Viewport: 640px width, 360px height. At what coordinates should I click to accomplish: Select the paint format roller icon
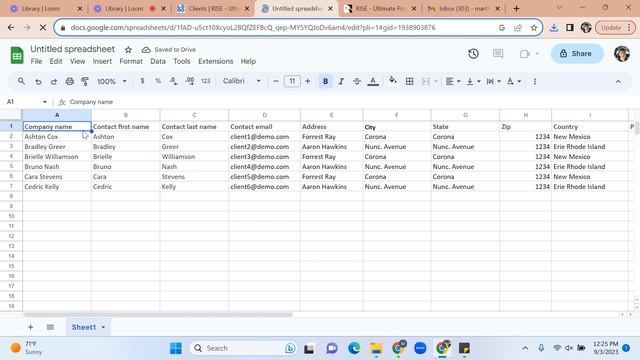point(85,81)
